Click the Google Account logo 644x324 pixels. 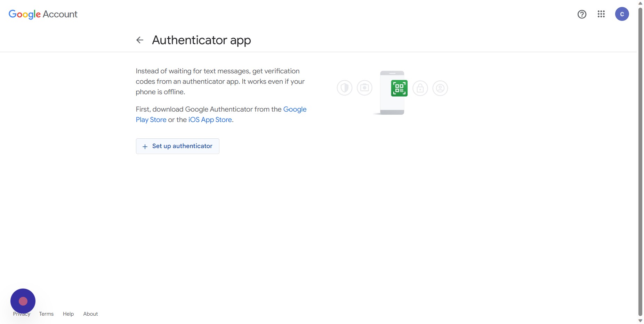pyautogui.click(x=43, y=14)
